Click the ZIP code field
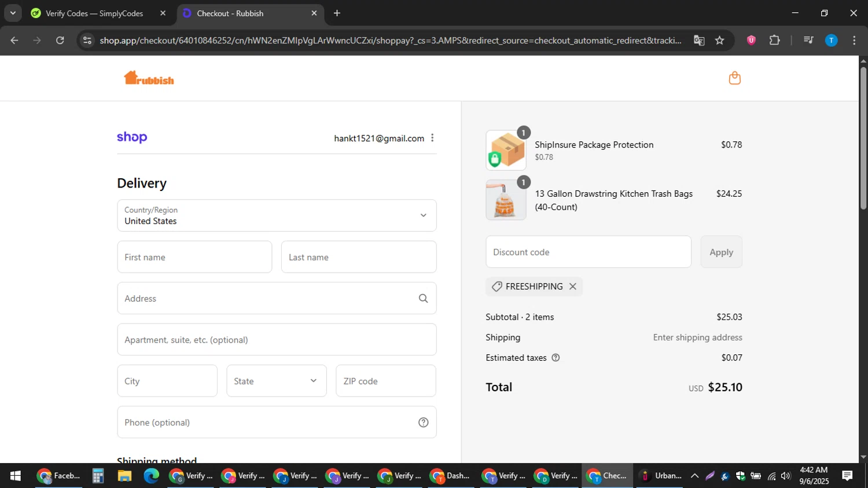This screenshot has height=488, width=868. pyautogui.click(x=386, y=381)
